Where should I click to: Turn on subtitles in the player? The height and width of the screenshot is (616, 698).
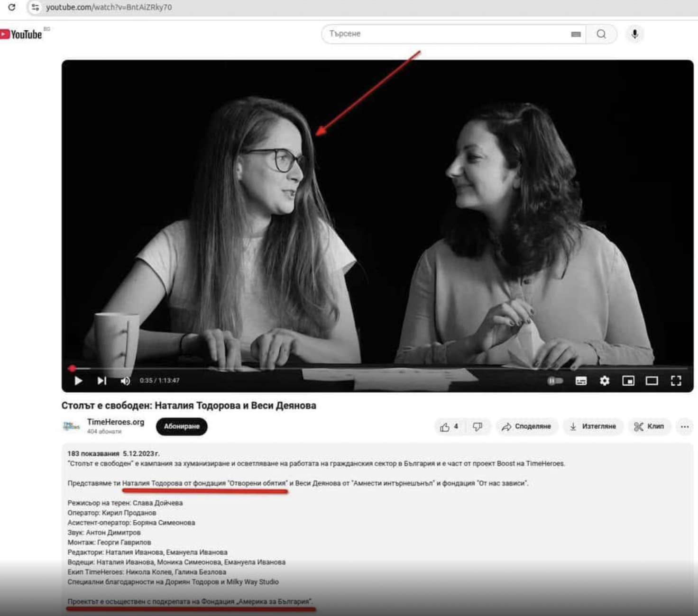coord(581,380)
